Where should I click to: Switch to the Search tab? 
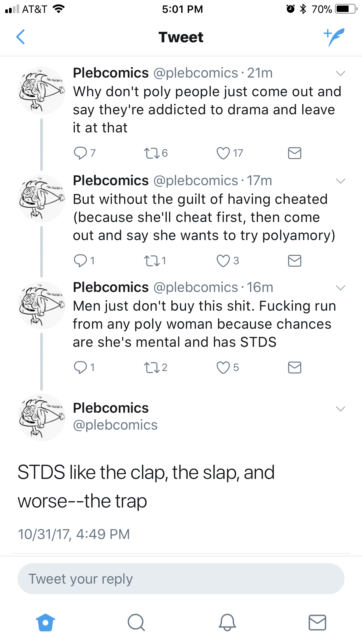(136, 622)
